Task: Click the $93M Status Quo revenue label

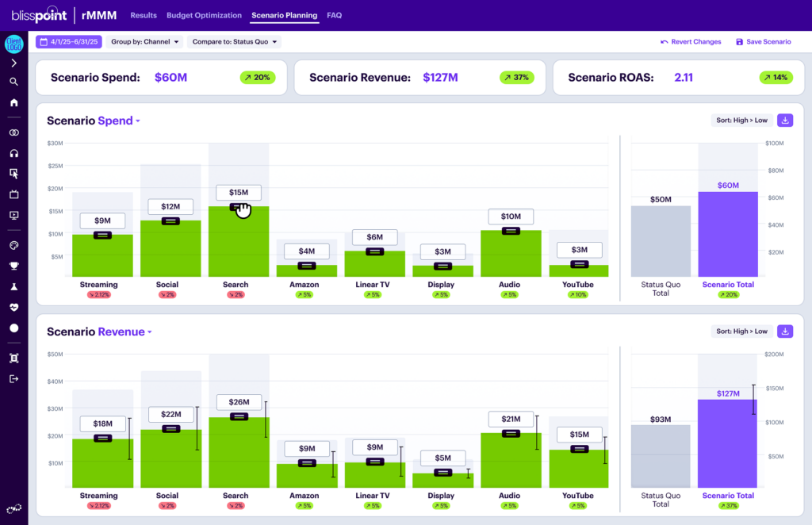Action: point(661,420)
